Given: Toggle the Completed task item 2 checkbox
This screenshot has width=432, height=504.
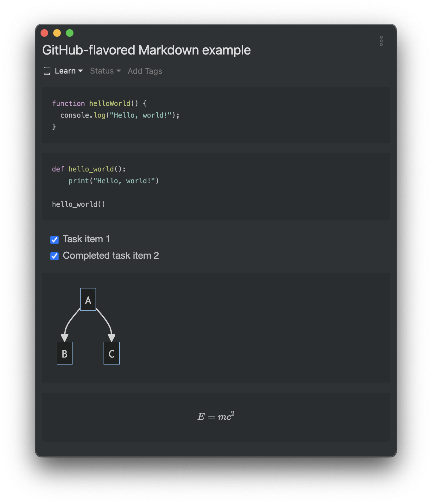Looking at the screenshot, I should [x=54, y=256].
